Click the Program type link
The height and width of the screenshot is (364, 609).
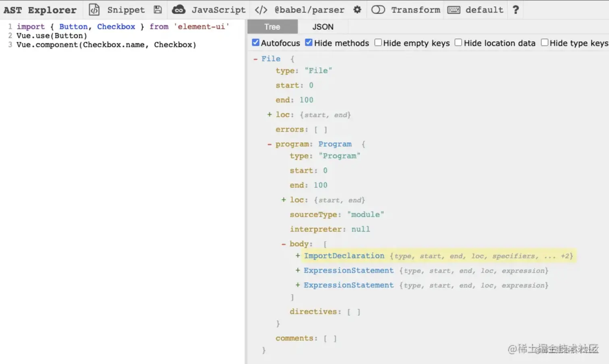[x=335, y=144]
